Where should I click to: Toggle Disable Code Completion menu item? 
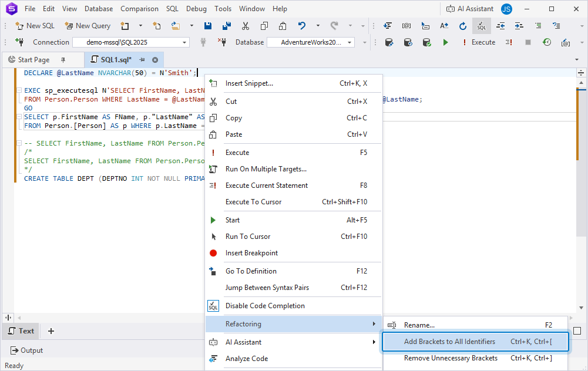pos(294,306)
